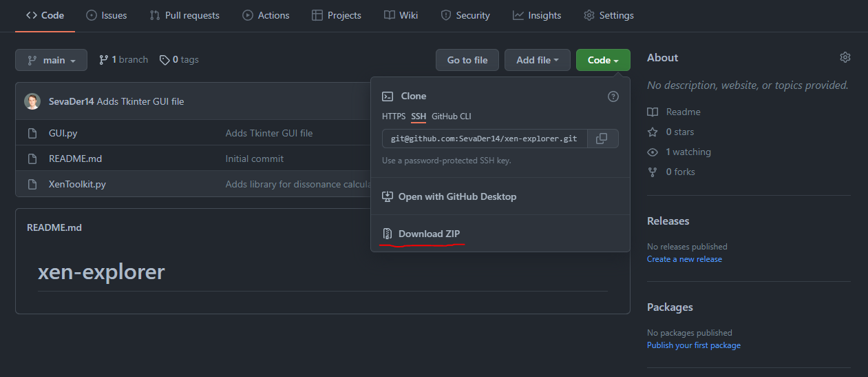Click the Actions play icon
868x377 pixels.
[248, 15]
